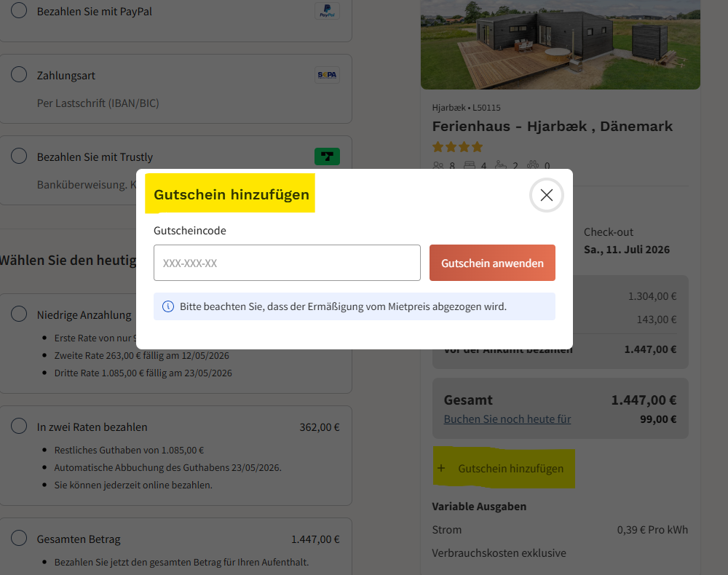Click the Gutschein anwenden button
This screenshot has height=575, width=728.
pos(492,262)
